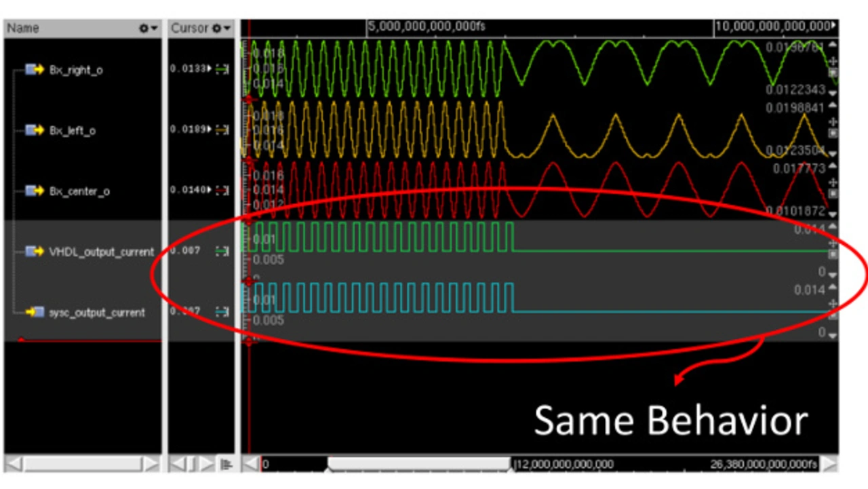Click the 5,000,000,000,000fs timeline marker

(427, 28)
